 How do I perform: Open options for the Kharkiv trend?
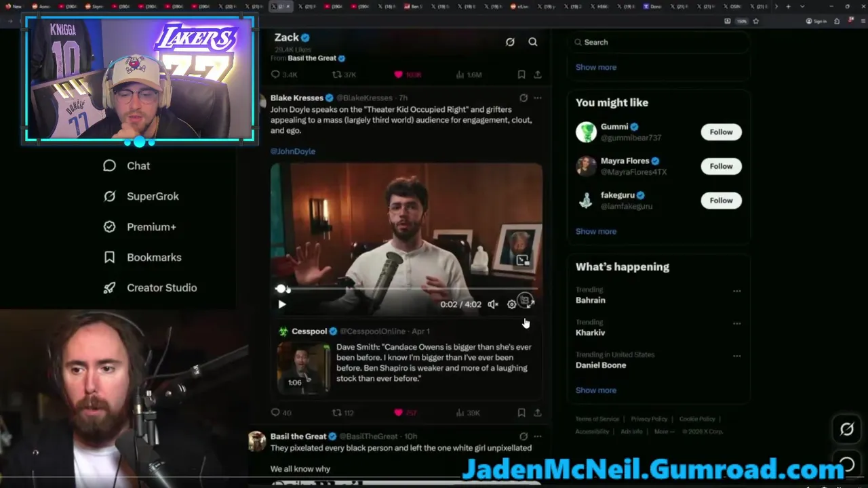tap(737, 323)
